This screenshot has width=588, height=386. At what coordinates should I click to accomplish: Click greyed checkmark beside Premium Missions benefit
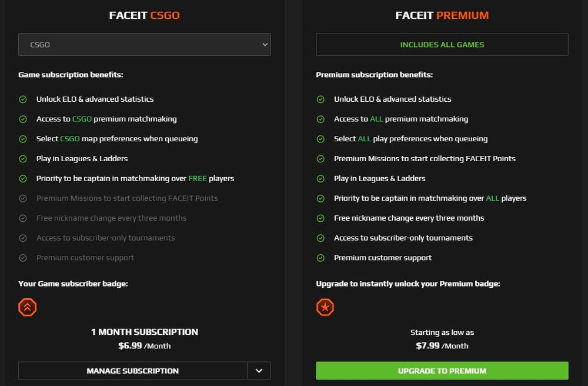(x=24, y=198)
